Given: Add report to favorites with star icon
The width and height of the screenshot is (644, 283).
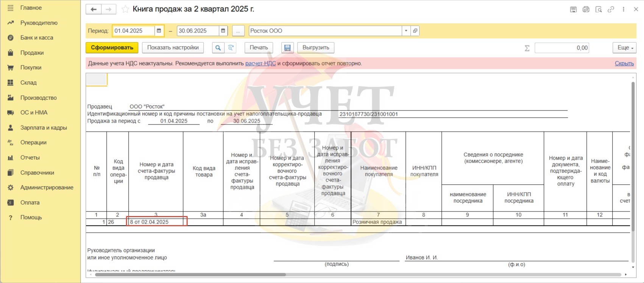Looking at the screenshot, I should point(125,9).
